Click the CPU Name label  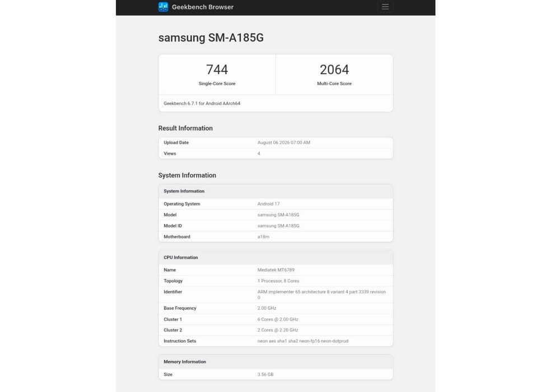170,270
